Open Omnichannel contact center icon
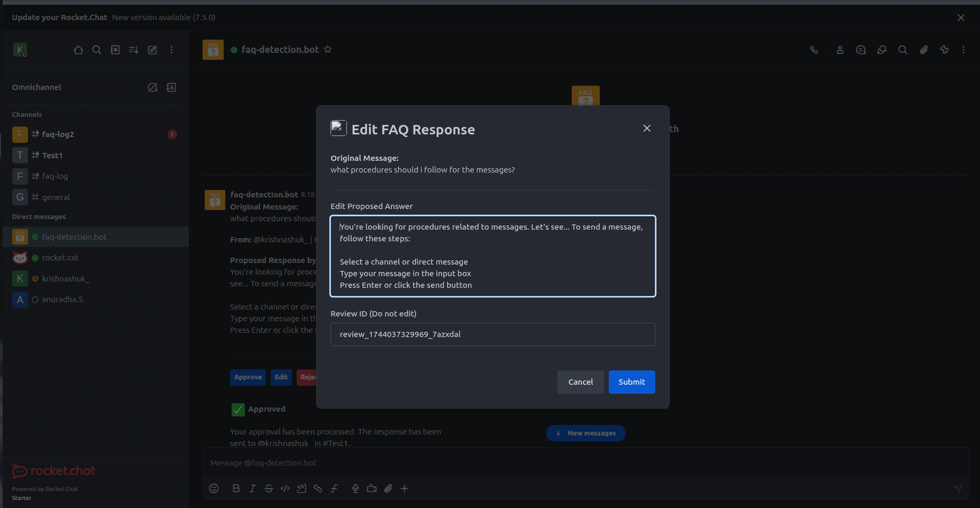The height and width of the screenshot is (508, 980). click(x=171, y=87)
